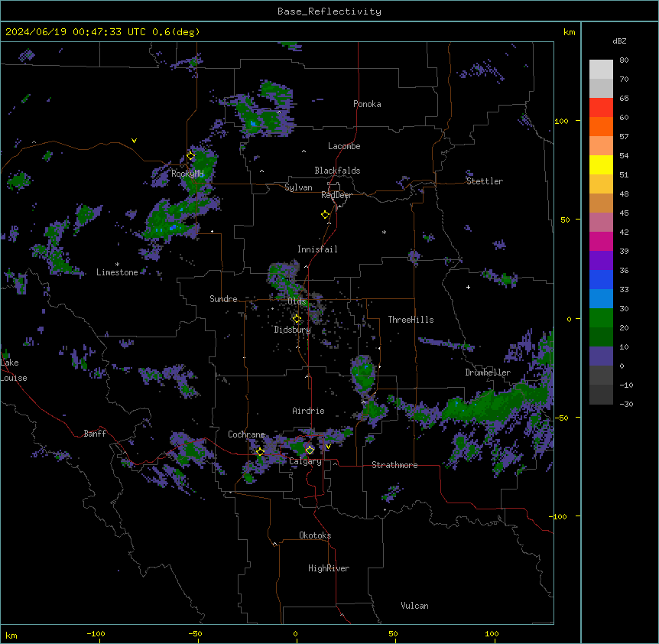
Task: Select the magenta 39-42 dBZ legend swatch
Action: 601,241
